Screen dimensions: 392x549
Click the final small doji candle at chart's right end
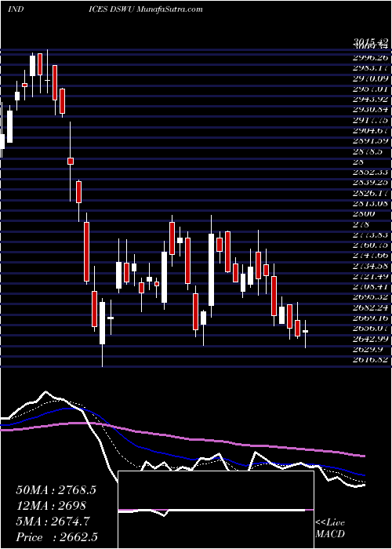click(305, 331)
